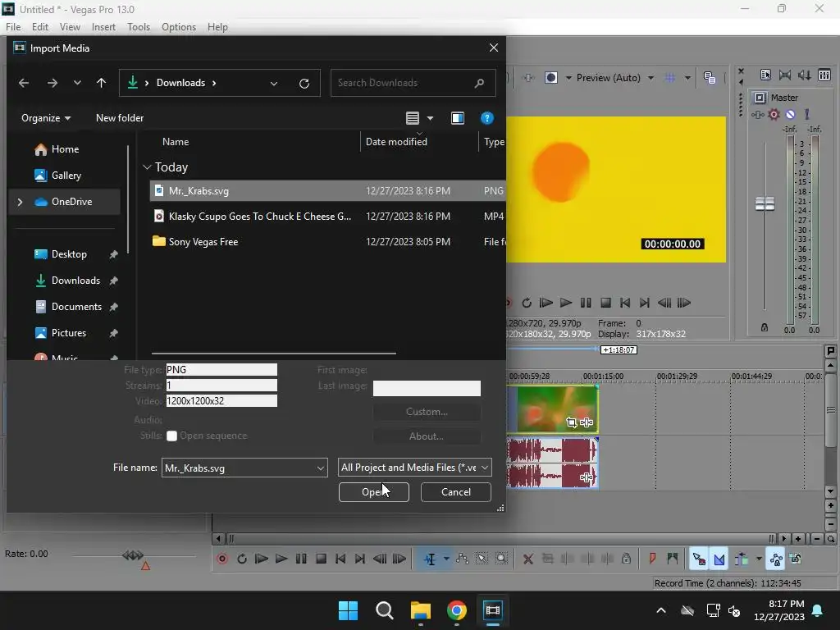The image size is (840, 630).
Task: Toggle Loop Playback in bottom transport bar
Action: coord(242,559)
